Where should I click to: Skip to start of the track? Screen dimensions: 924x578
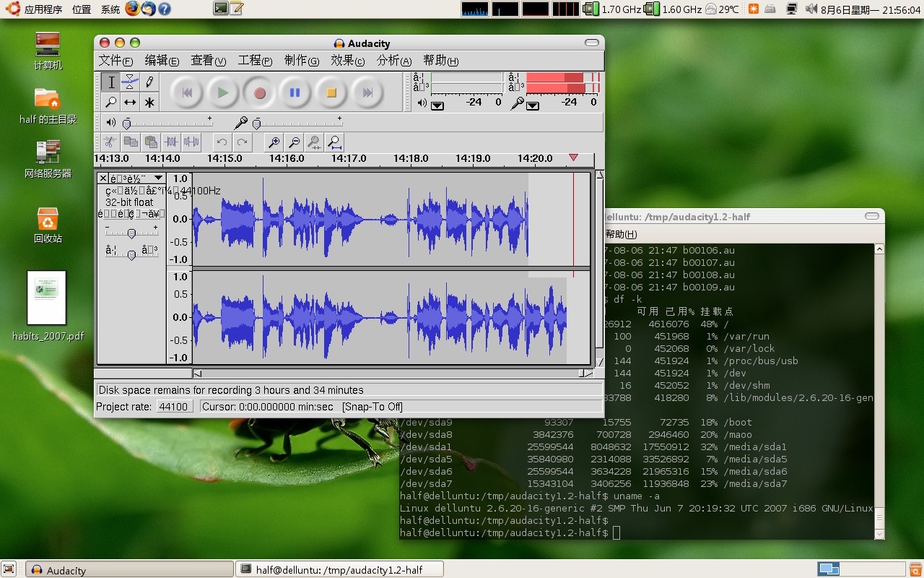[187, 92]
